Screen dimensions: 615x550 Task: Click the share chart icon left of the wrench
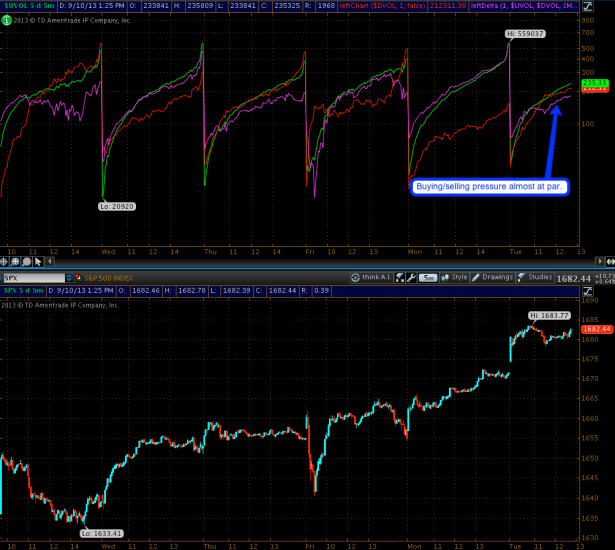(x=400, y=278)
